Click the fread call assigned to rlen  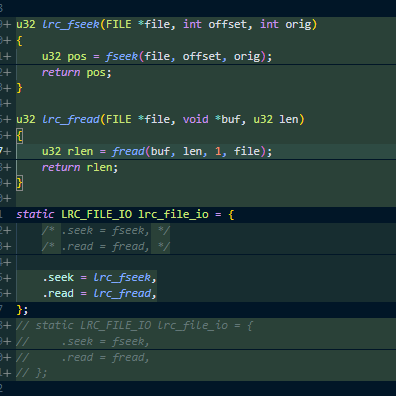point(189,151)
